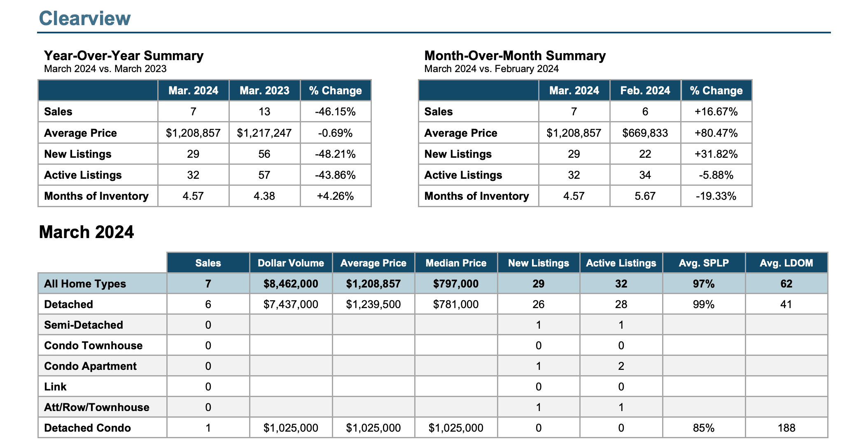The image size is (868, 444).
Task: Click the $1,239,500 detached average price
Action: click(x=373, y=304)
